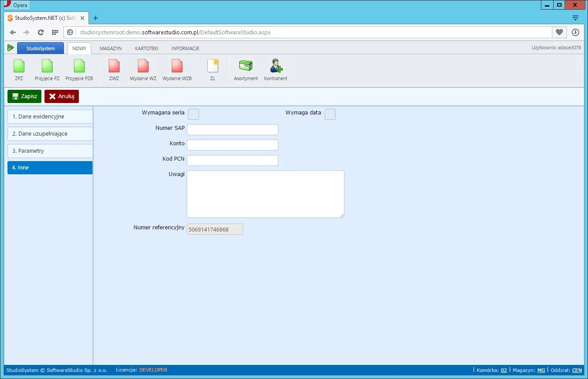Open the ZL document icon
The image size is (588, 379).
click(x=213, y=66)
